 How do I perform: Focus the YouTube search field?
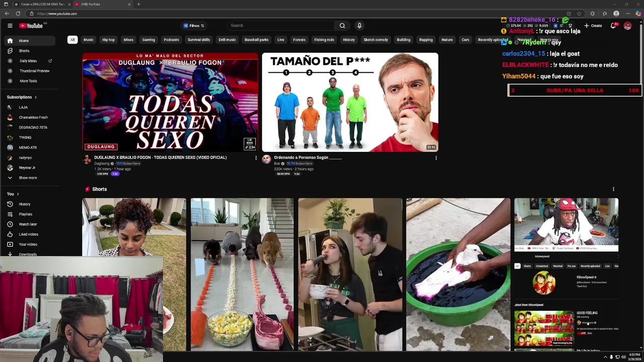click(281, 26)
